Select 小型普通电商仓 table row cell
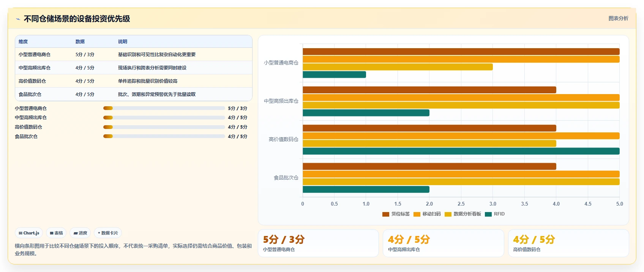644x272 pixels. click(35, 55)
